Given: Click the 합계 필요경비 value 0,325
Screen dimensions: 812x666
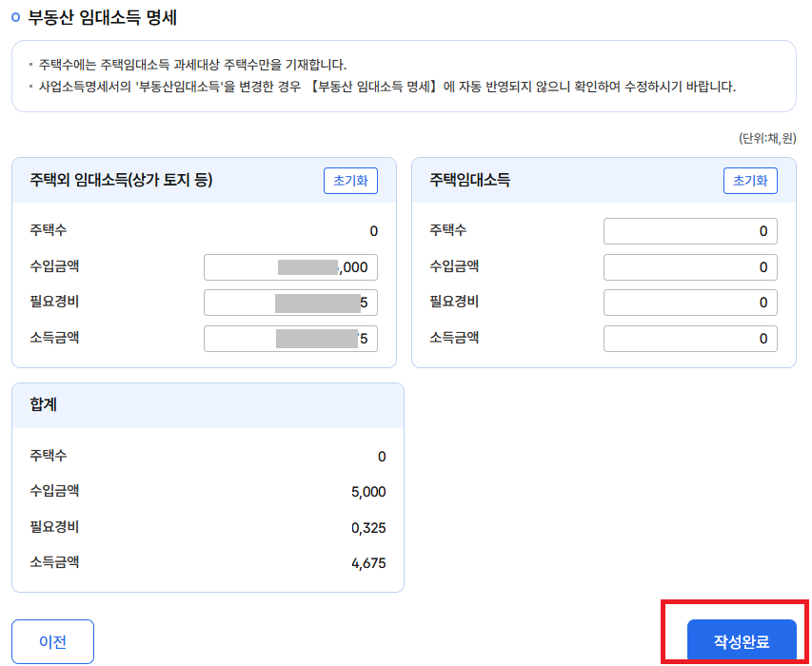Looking at the screenshot, I should [x=368, y=528].
